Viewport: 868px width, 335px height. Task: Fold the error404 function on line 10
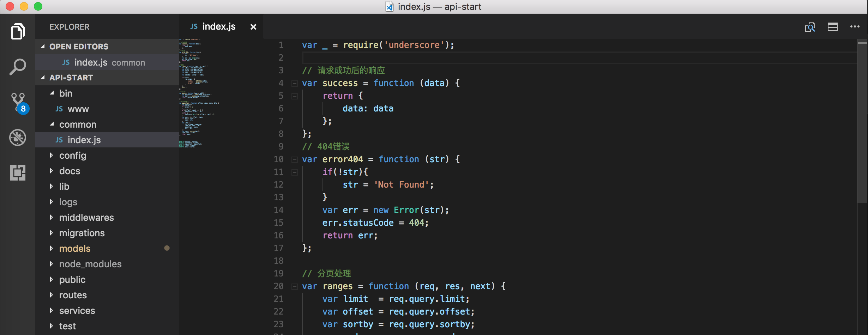[x=294, y=159]
